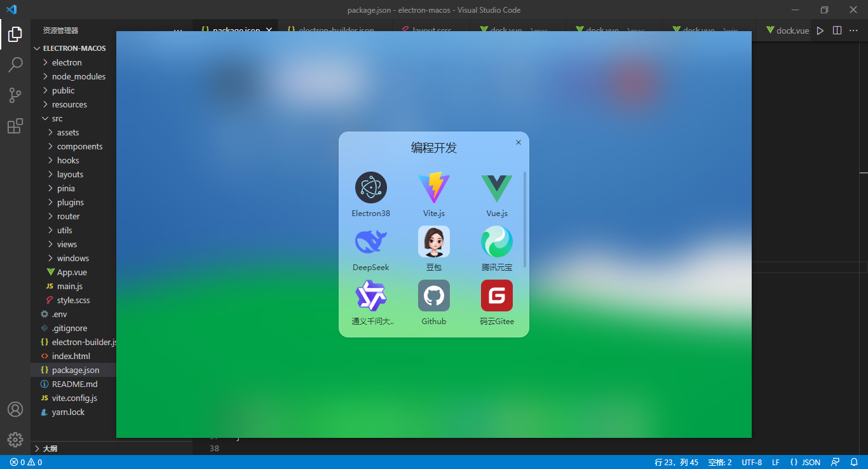Open the DeepSeek whale icon
Screen dimensions: 868x469
(x=371, y=241)
